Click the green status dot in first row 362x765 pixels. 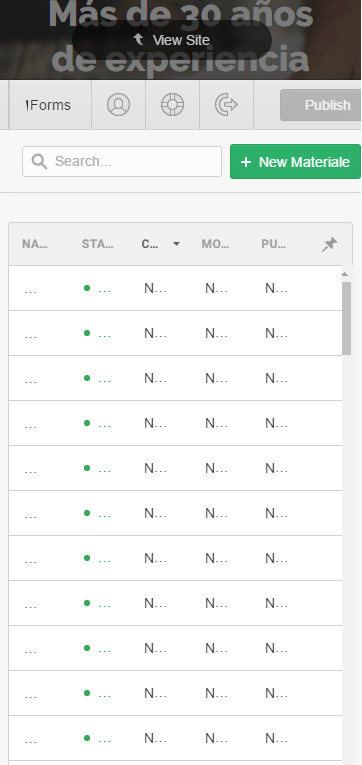pos(87,288)
